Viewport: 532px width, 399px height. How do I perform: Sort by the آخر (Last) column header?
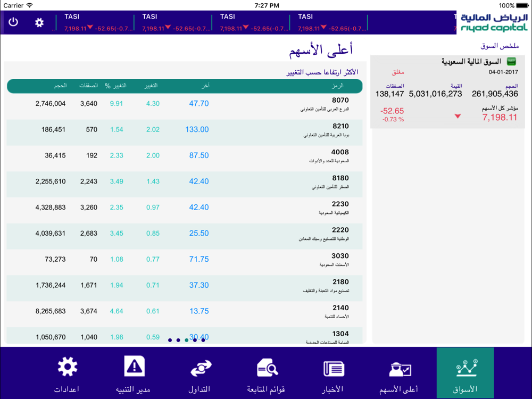(x=205, y=86)
